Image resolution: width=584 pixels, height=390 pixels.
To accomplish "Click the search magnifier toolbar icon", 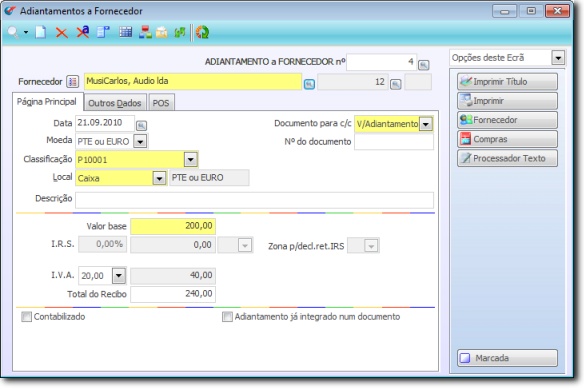I will coord(13,32).
